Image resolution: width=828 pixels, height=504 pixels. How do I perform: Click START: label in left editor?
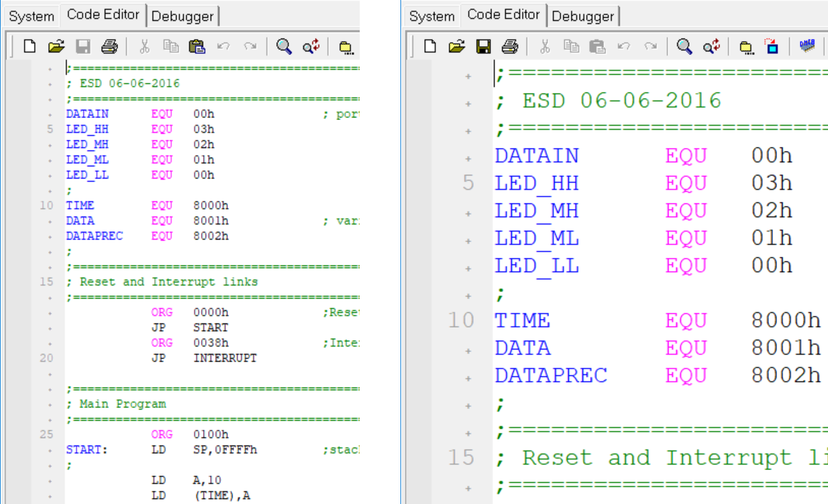(x=87, y=449)
